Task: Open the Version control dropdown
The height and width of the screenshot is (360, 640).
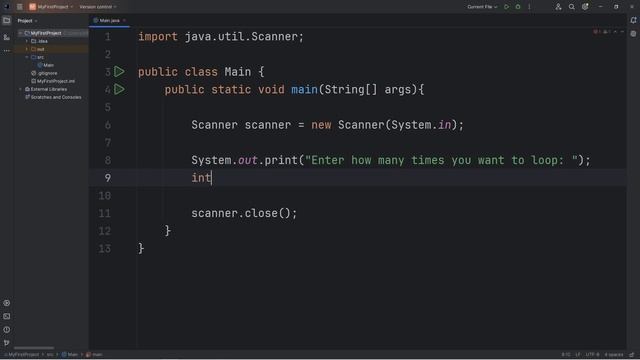Action: pos(98,7)
